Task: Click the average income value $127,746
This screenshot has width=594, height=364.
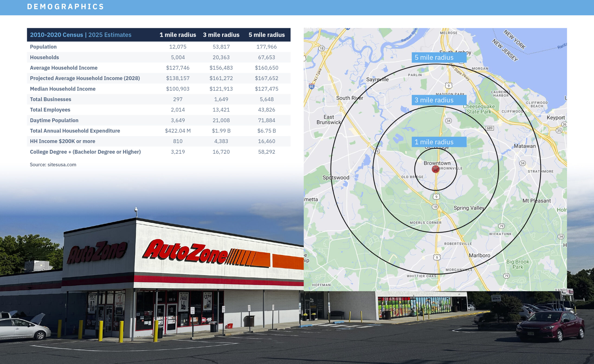Action: (178, 68)
